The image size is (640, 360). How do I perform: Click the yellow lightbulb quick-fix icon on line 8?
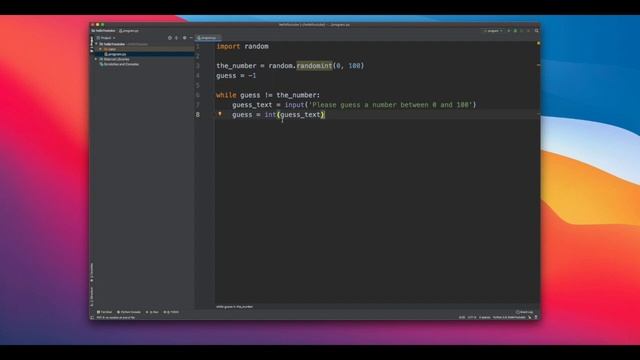[220, 114]
